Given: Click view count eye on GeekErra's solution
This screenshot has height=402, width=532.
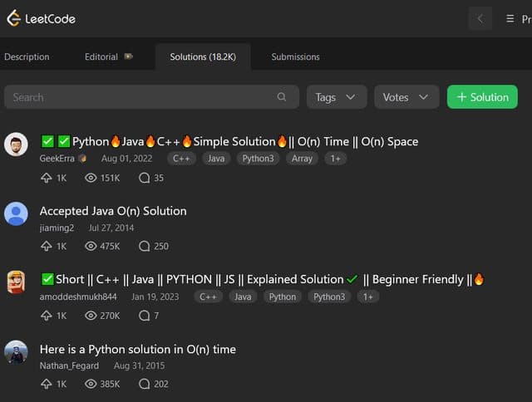Looking at the screenshot, I should click(91, 178).
